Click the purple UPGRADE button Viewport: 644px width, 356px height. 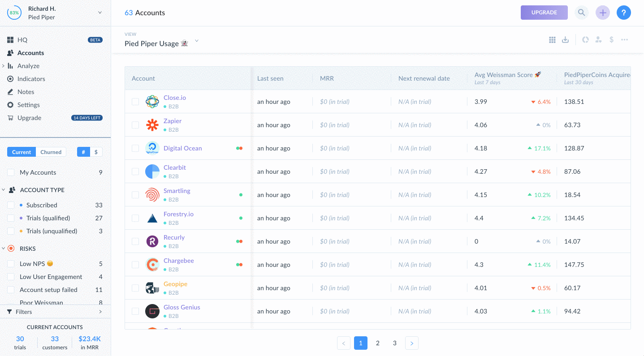[x=544, y=13]
